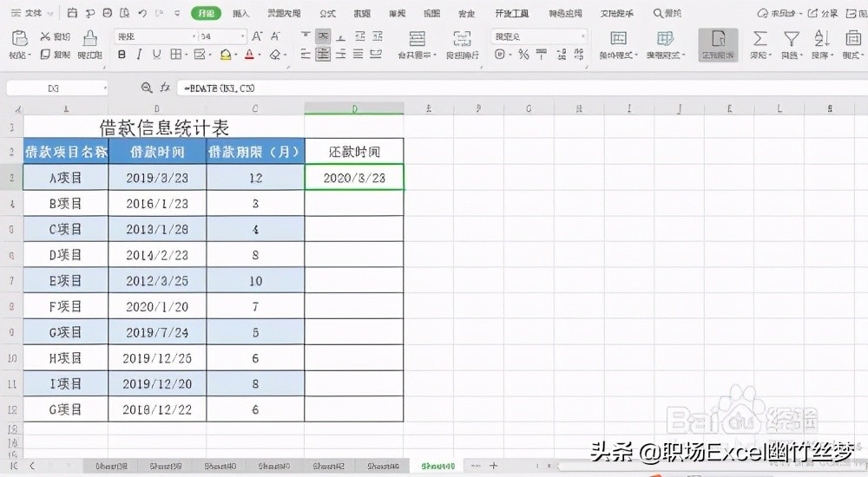Toggle bottom vertical alignment

pos(341,36)
